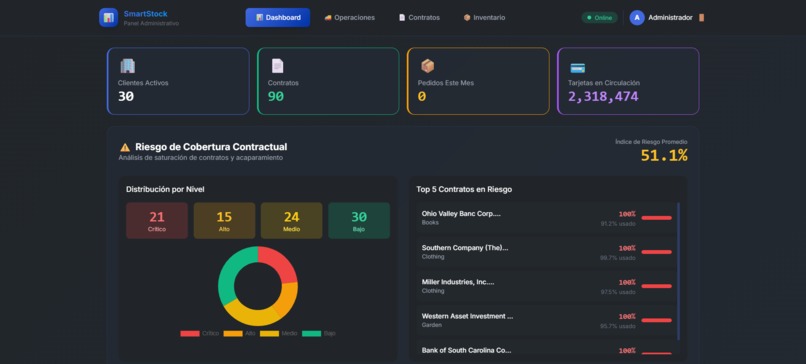Image resolution: width=806 pixels, height=364 pixels.
Task: Select the Crítico level box showing 21
Action: pyautogui.click(x=157, y=221)
